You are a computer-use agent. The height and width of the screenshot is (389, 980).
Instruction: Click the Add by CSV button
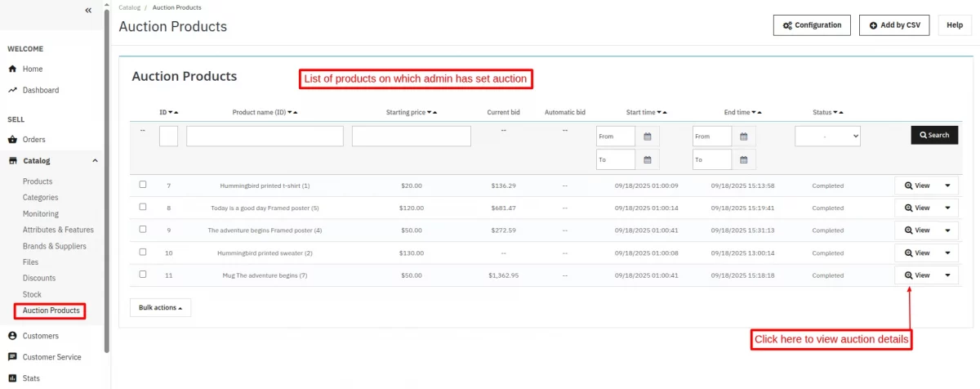pos(894,25)
